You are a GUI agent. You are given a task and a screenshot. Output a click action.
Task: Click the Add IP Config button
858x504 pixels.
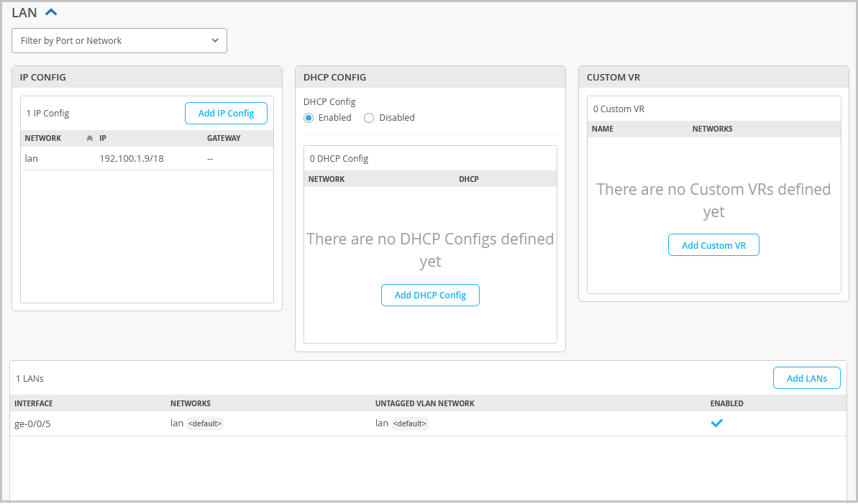pyautogui.click(x=226, y=113)
